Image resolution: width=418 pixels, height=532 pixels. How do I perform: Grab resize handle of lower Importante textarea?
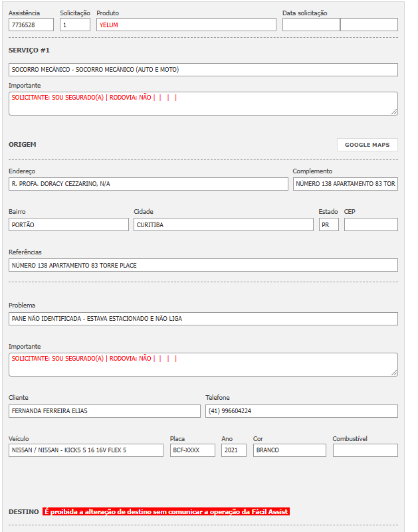point(395,373)
